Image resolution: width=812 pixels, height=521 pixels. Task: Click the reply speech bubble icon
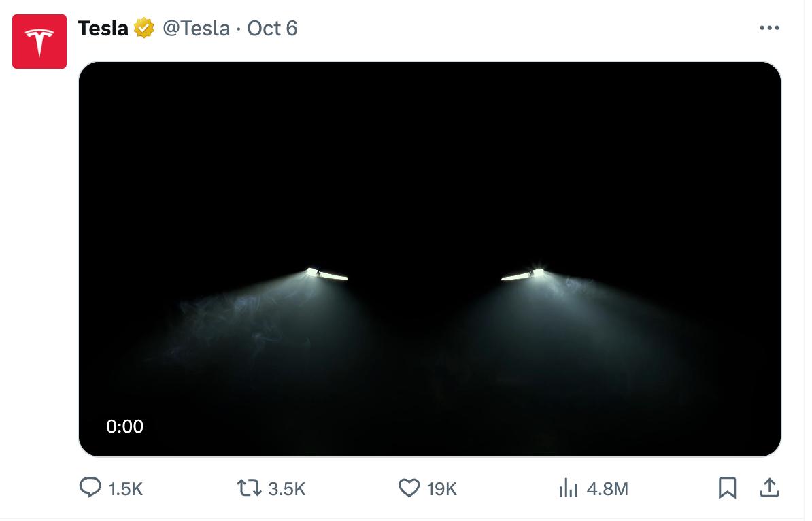[x=90, y=488]
